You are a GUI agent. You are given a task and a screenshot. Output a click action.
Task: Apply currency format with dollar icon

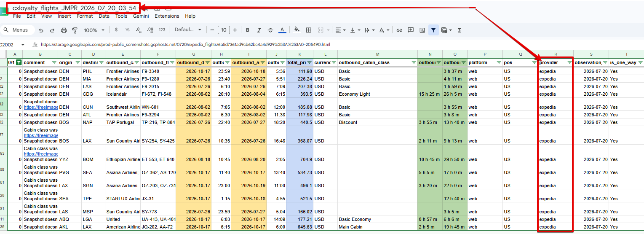point(116,30)
